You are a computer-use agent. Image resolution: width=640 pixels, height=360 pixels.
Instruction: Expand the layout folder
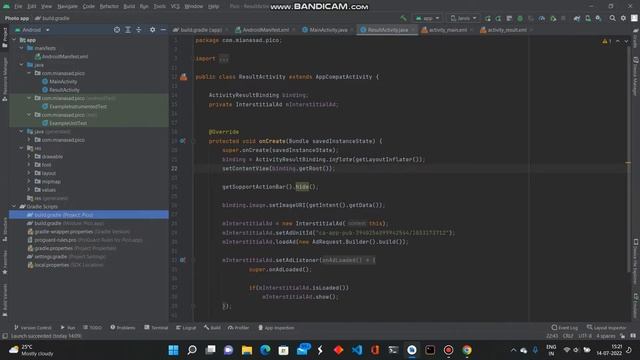click(x=29, y=173)
